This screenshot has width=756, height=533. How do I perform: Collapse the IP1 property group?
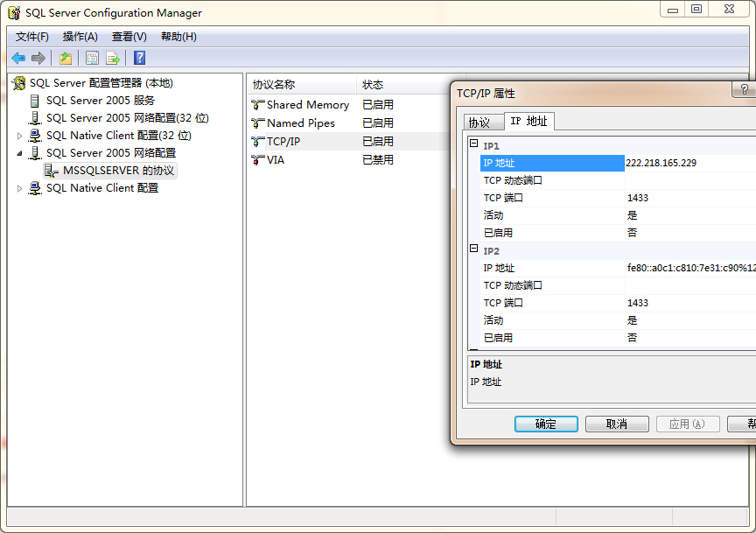coord(474,144)
